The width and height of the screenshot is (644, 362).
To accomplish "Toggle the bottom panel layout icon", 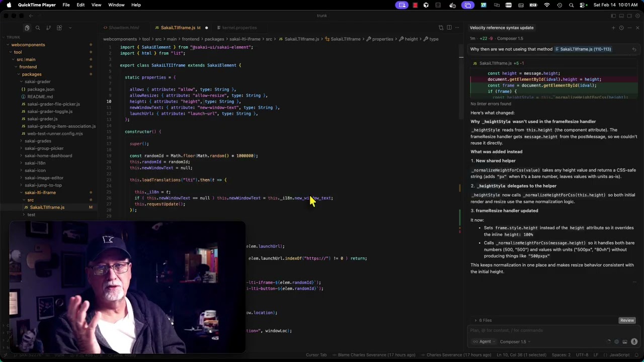I will [x=621, y=16].
